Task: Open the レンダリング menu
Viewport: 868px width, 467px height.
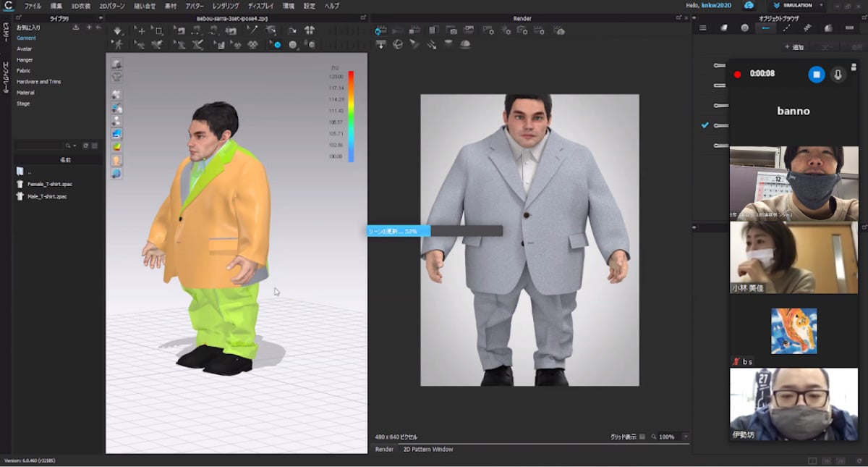Action: [x=225, y=6]
